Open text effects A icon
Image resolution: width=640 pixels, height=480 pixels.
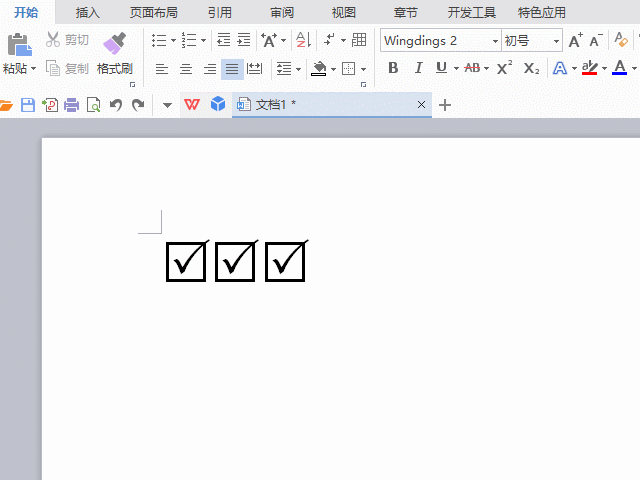point(560,68)
